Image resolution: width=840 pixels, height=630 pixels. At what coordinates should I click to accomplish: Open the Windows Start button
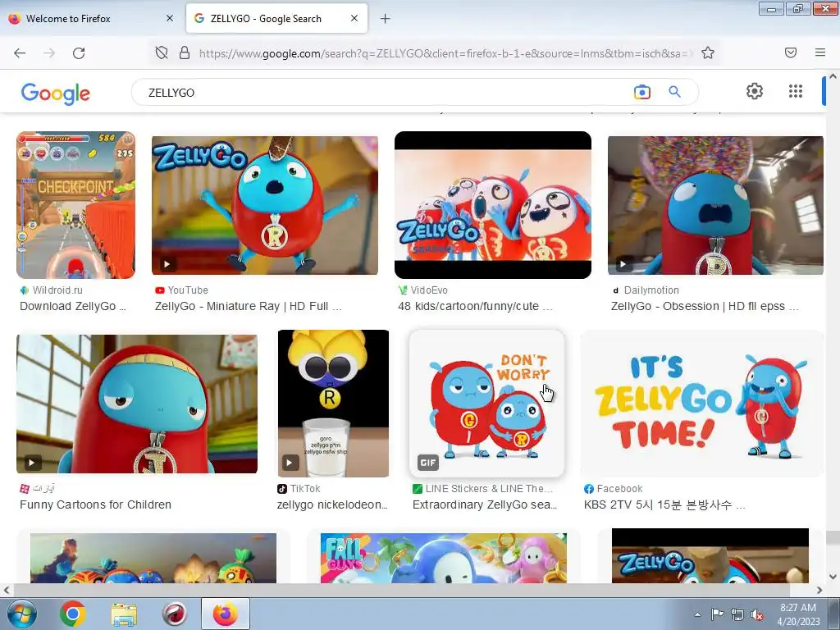[x=22, y=614]
